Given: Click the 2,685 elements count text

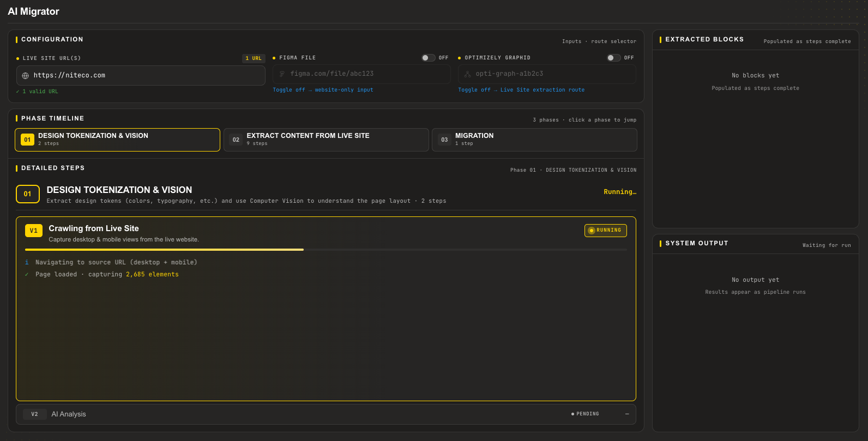Looking at the screenshot, I should 152,274.
